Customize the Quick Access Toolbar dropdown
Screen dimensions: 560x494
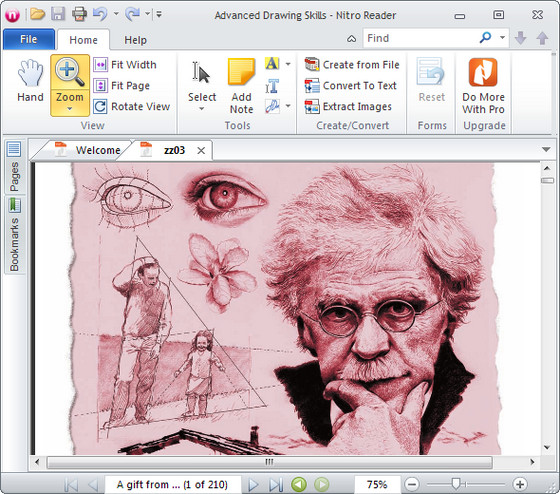tap(159, 14)
